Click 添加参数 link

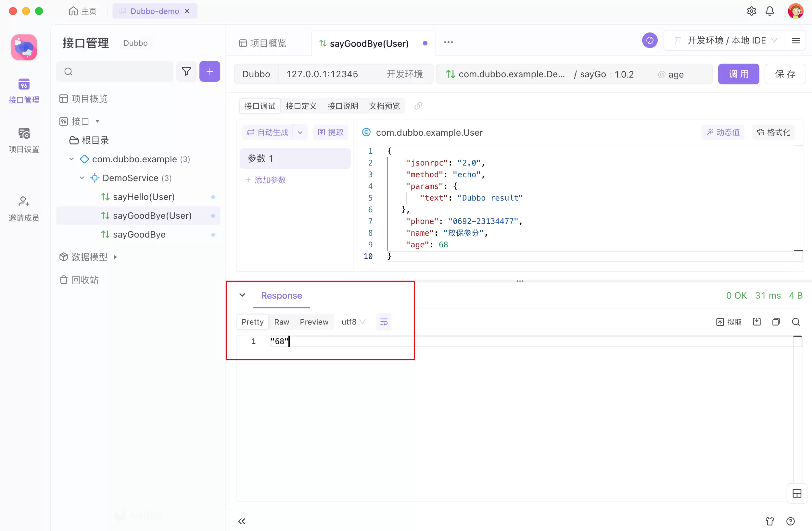[x=266, y=180]
